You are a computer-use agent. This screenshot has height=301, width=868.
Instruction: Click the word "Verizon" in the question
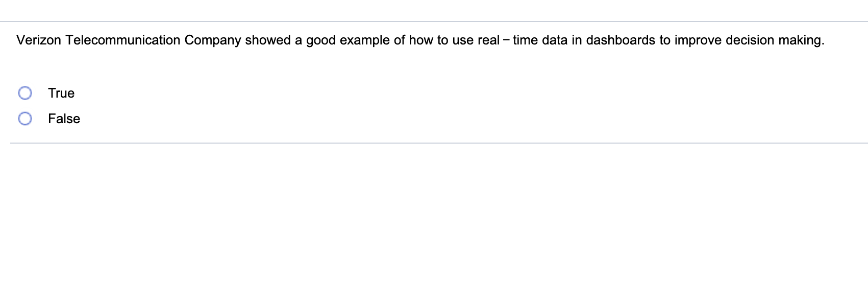38,40
